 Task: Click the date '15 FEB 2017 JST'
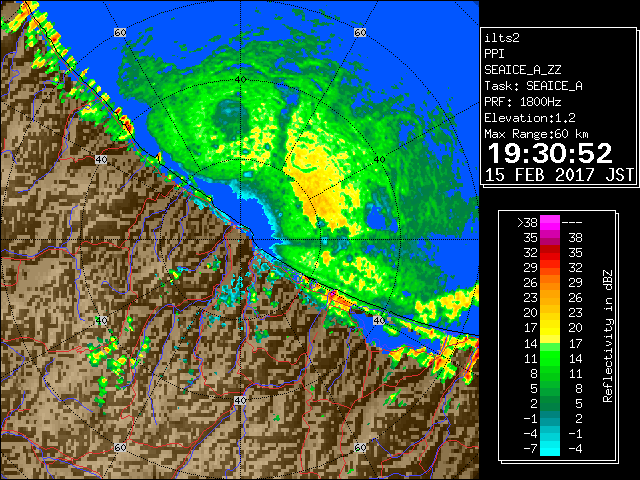pos(559,175)
